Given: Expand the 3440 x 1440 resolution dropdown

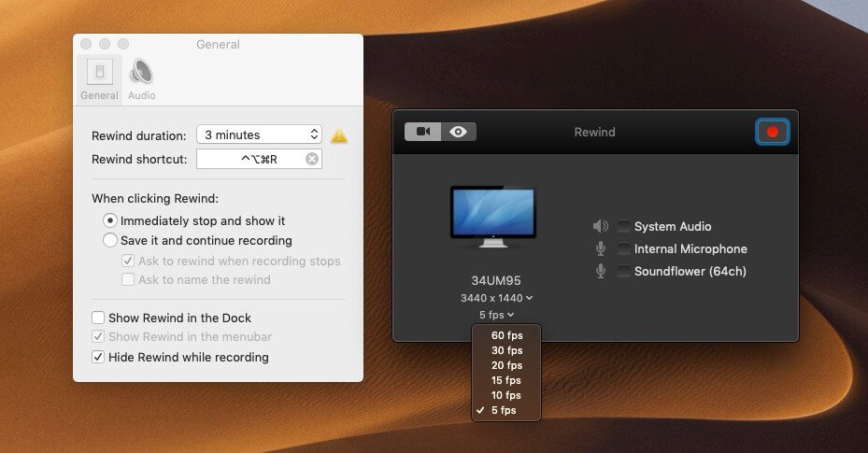Looking at the screenshot, I should pyautogui.click(x=496, y=298).
